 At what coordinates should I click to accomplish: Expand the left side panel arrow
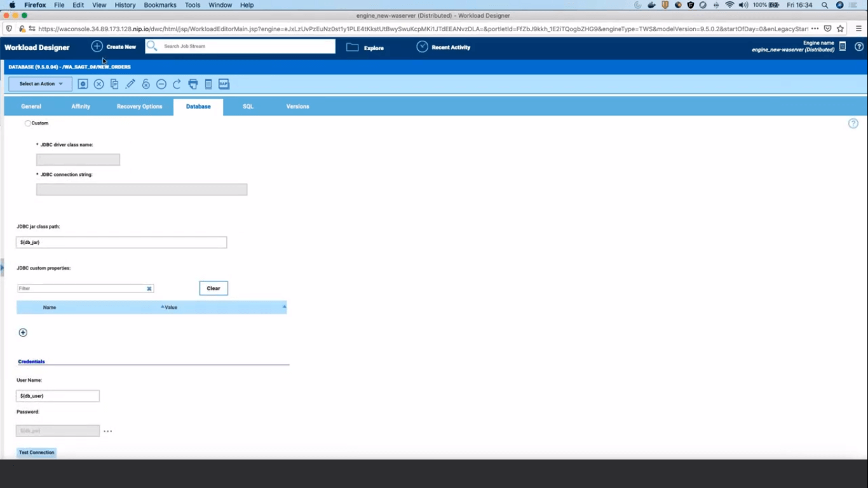3,268
